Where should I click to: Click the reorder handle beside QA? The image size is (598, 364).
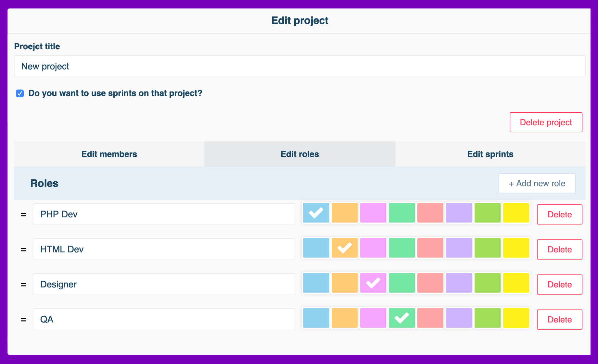point(23,320)
